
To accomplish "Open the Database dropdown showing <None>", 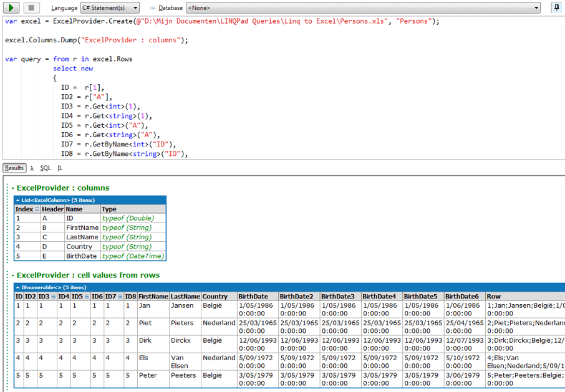I will [363, 7].
